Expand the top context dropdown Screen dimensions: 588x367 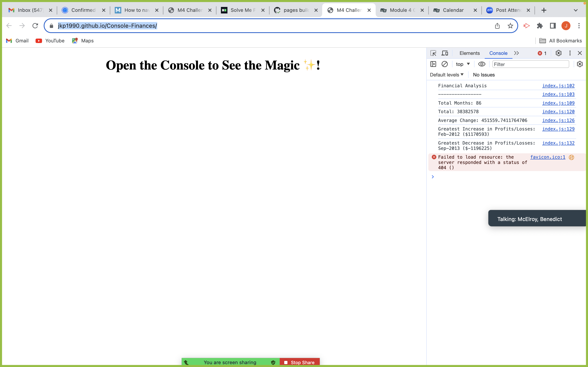[463, 64]
